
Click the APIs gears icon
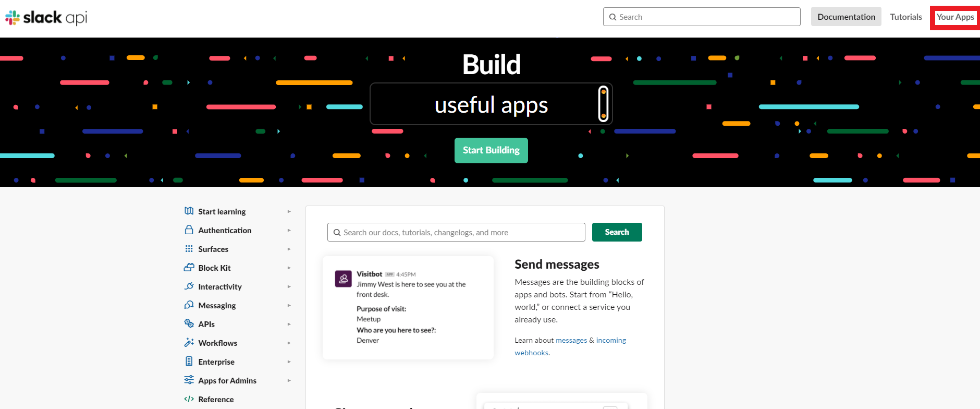pos(189,323)
